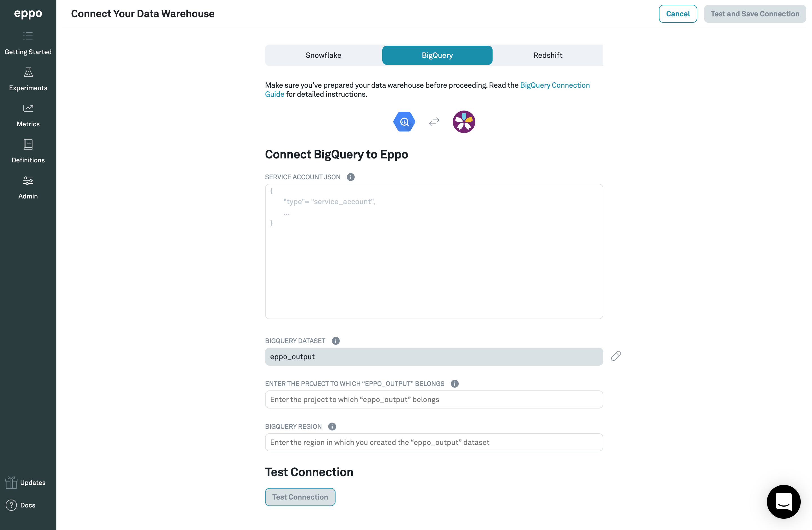Open the Metrics section in sidebar
The width and height of the screenshot is (812, 530).
(x=28, y=115)
